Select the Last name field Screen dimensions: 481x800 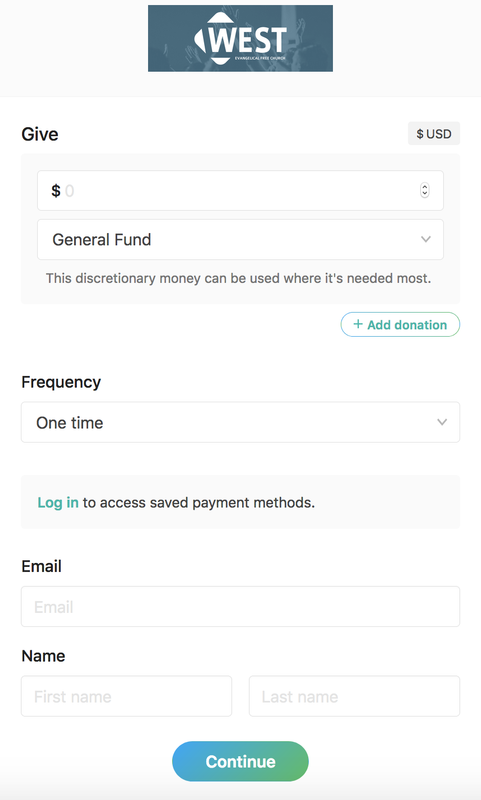(355, 696)
